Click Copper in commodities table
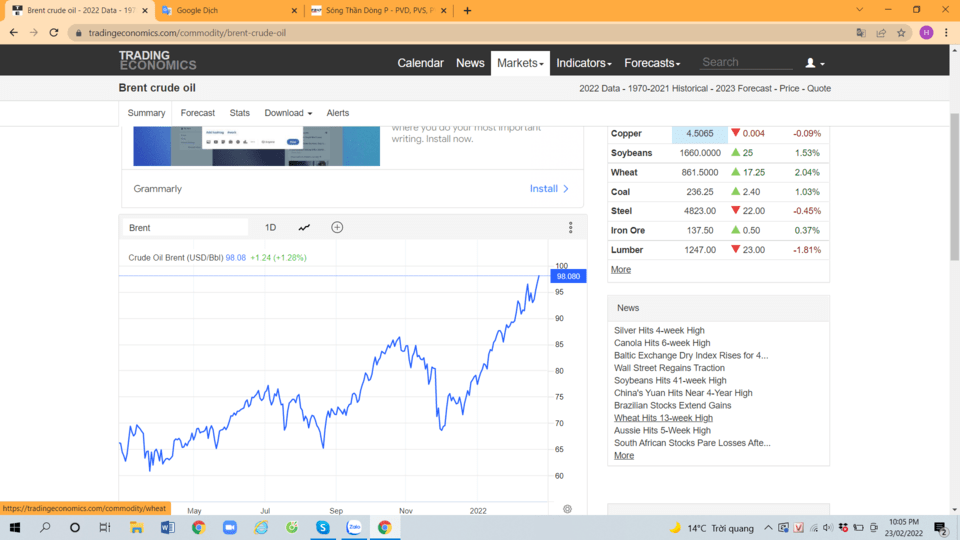This screenshot has width=960, height=540. click(626, 133)
